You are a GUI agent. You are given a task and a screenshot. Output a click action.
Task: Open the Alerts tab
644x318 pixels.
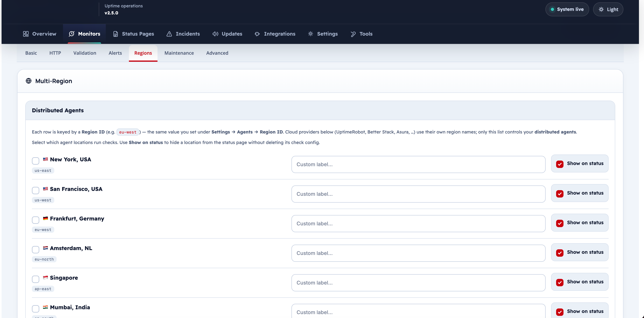[x=115, y=53]
